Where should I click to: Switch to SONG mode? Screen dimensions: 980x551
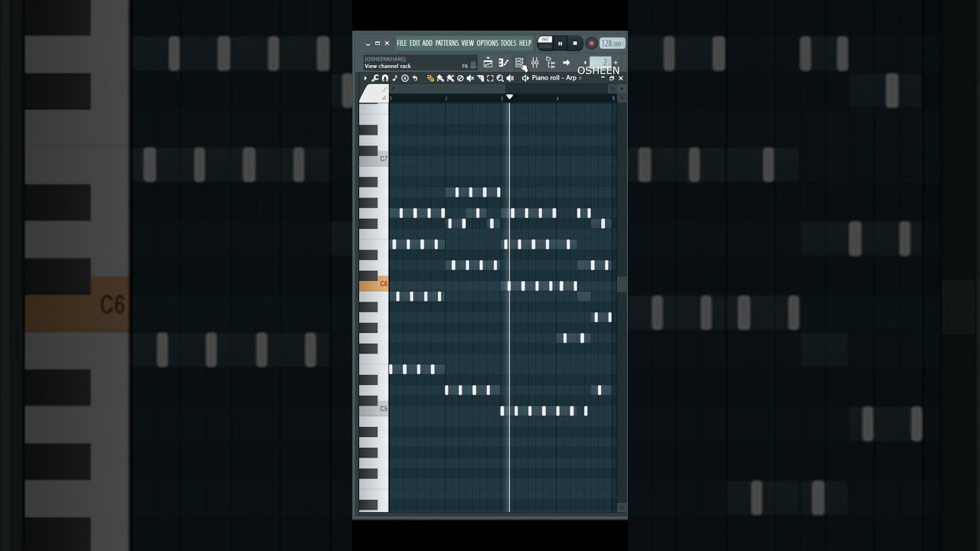click(546, 46)
